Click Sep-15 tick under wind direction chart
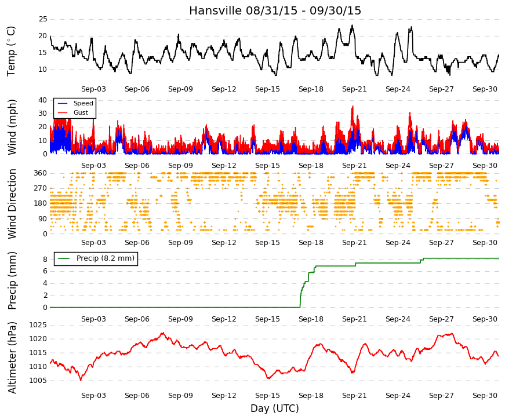 tap(267, 242)
